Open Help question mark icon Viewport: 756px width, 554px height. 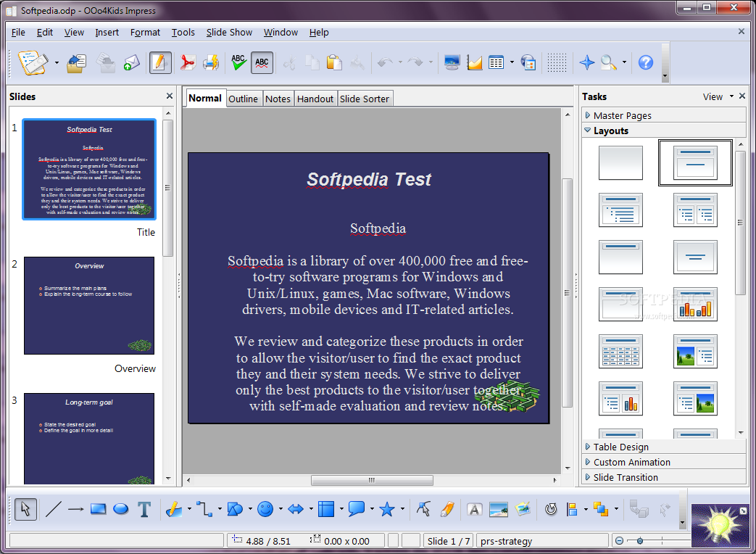pos(646,62)
